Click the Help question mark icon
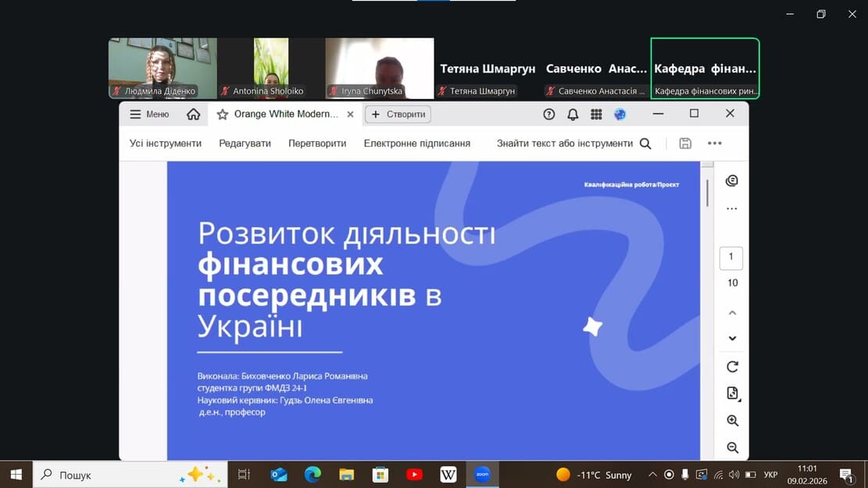The width and height of the screenshot is (868, 488). (549, 114)
